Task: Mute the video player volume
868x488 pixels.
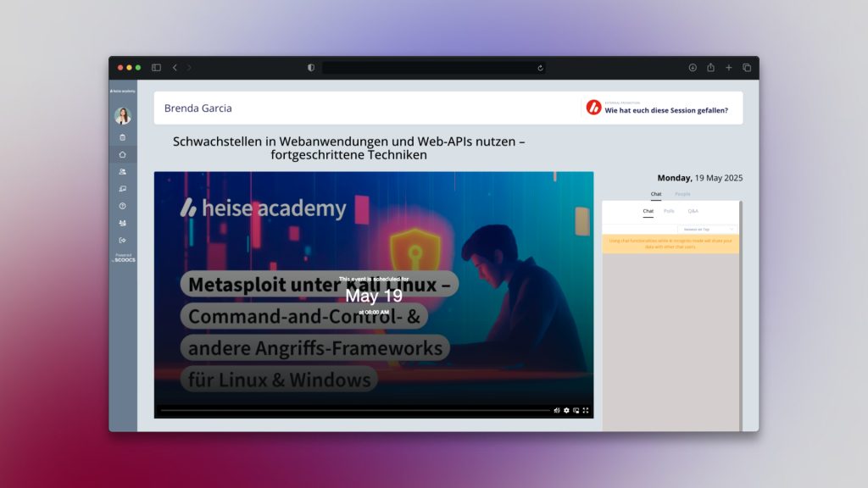Action: tap(557, 411)
